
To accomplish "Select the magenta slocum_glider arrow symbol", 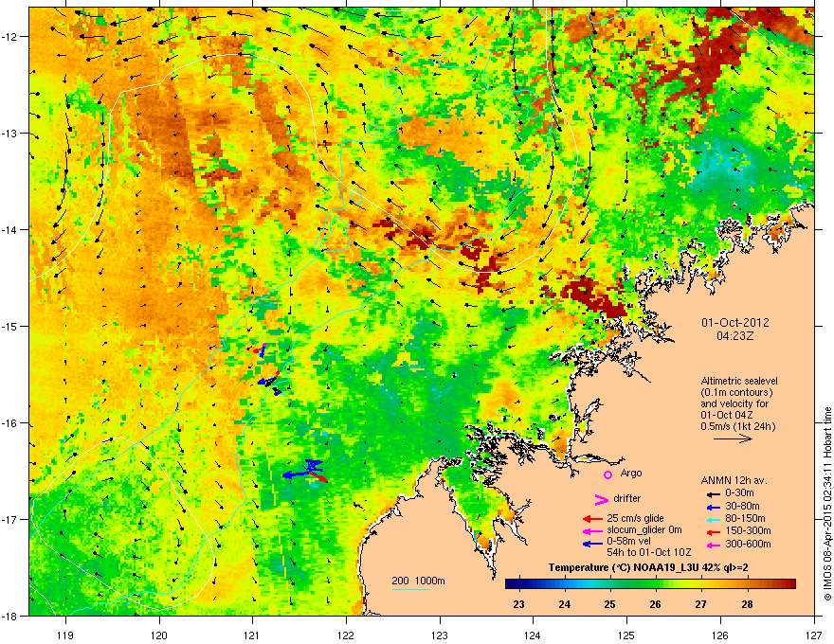I will coord(592,530).
